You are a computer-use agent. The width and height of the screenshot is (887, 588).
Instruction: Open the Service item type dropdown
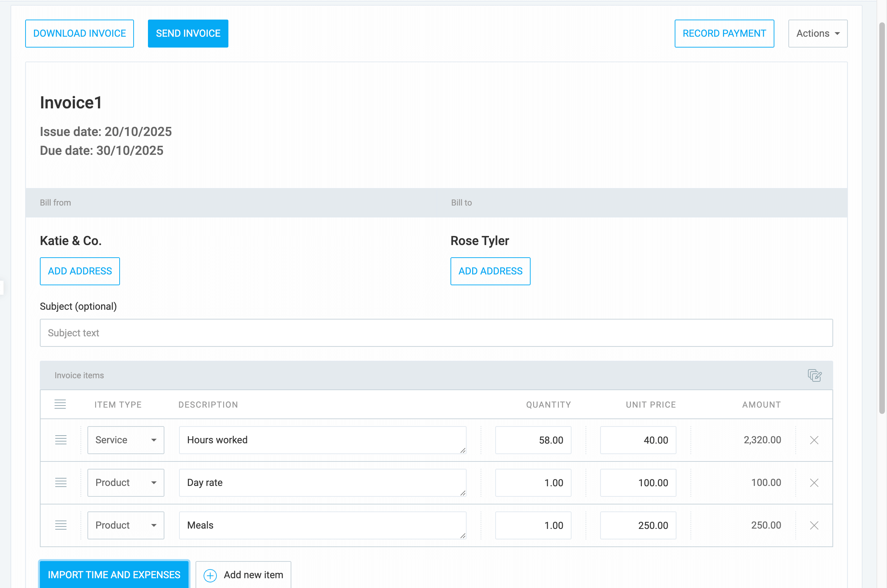point(126,440)
